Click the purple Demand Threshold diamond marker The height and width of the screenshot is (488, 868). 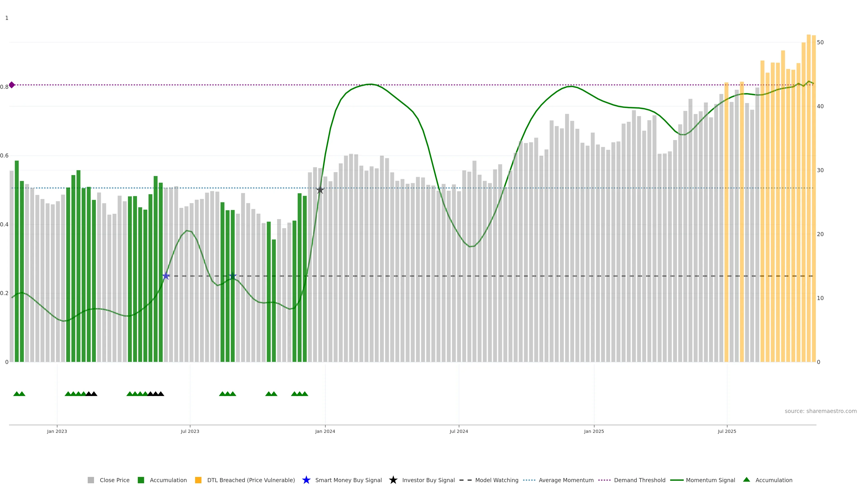point(12,85)
